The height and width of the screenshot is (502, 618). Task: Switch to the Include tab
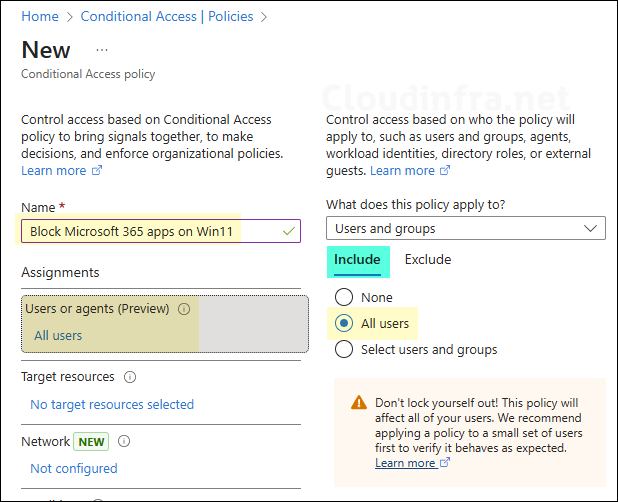357,260
